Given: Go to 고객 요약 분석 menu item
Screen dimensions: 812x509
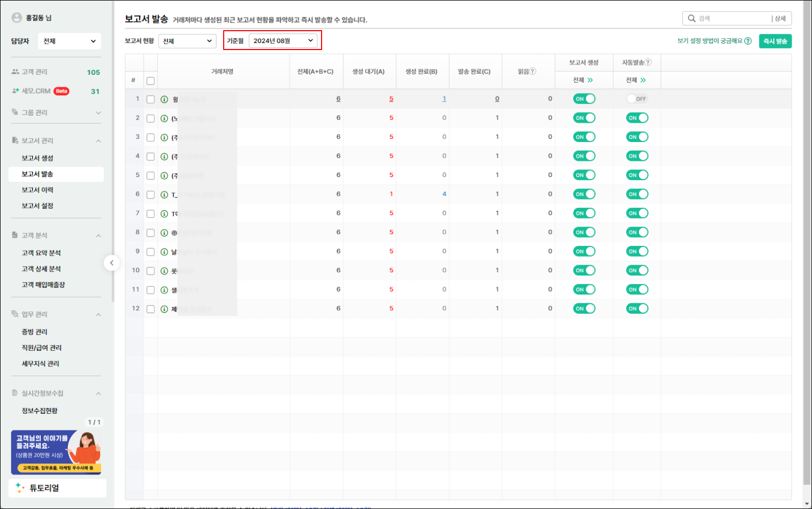Looking at the screenshot, I should tap(41, 253).
